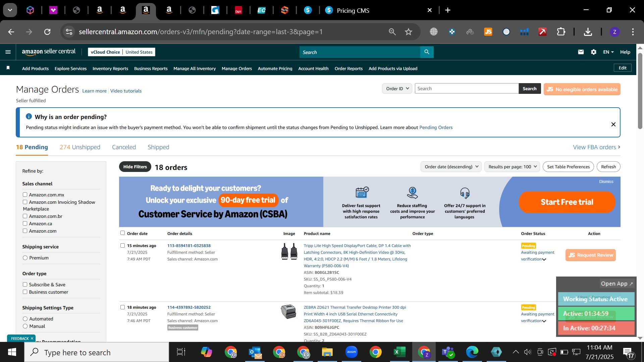Open Microsoft Edge from the taskbar
Viewport: 644px width, 362px height.
click(x=472, y=352)
